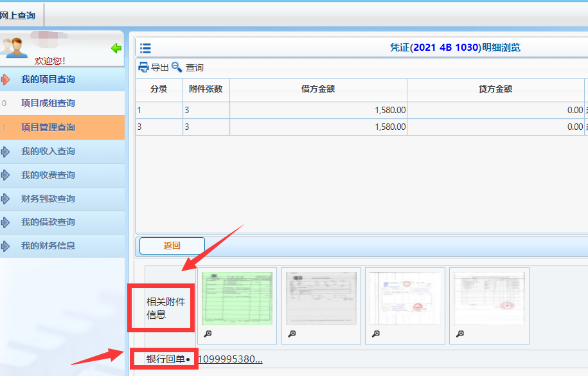588x376 pixels.
Task: Switch to 网上查询 tab
Action: pos(18,15)
